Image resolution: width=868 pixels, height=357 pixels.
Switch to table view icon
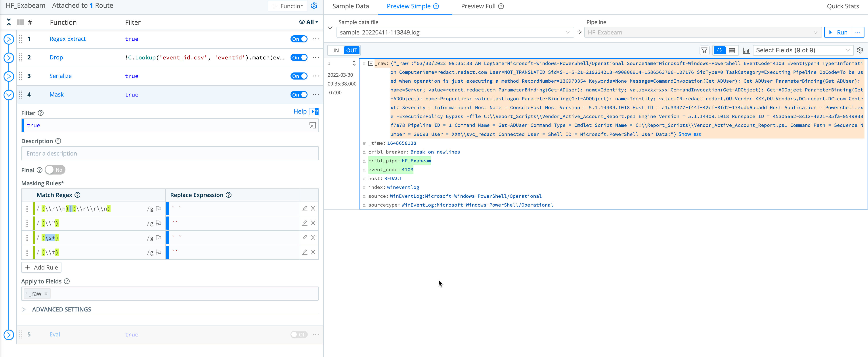[732, 51]
